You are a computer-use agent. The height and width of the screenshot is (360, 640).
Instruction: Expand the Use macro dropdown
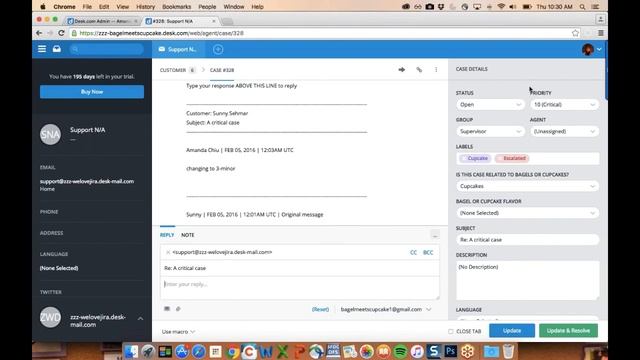tap(178, 332)
